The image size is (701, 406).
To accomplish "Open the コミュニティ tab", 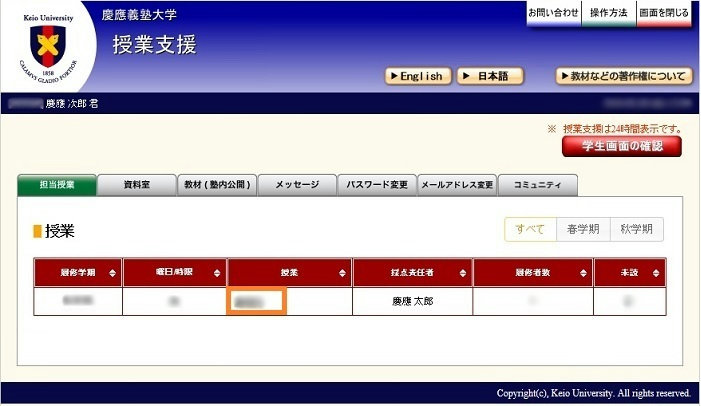I will click(537, 186).
